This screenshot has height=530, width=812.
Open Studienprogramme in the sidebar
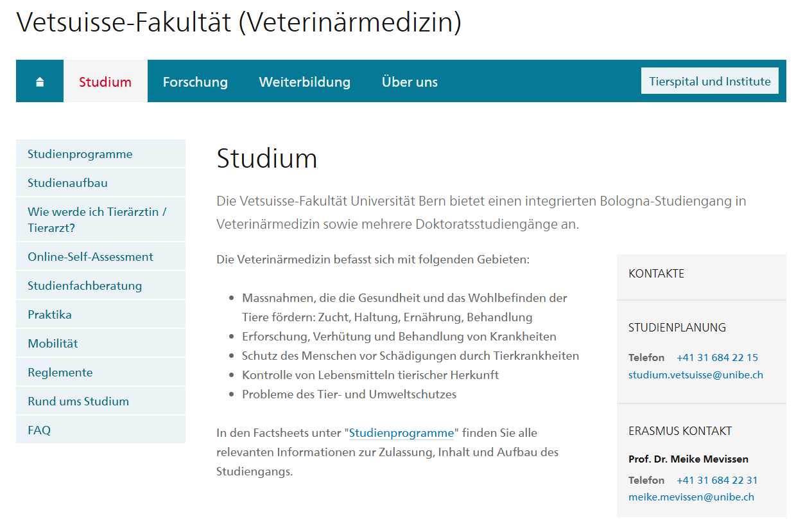click(101, 154)
